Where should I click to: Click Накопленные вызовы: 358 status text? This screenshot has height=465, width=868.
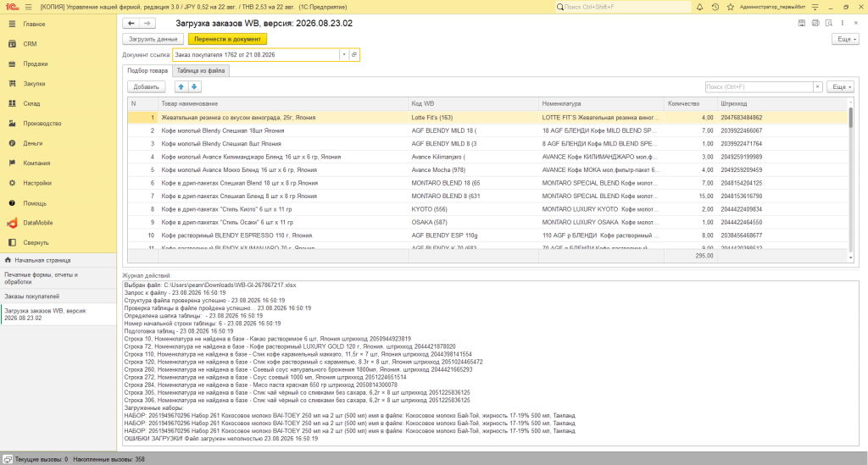pos(108,459)
